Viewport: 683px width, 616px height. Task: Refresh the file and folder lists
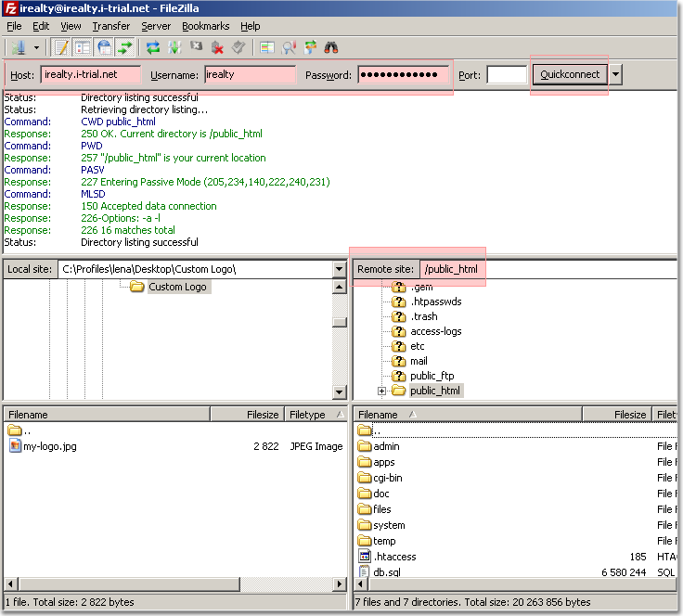tap(153, 47)
